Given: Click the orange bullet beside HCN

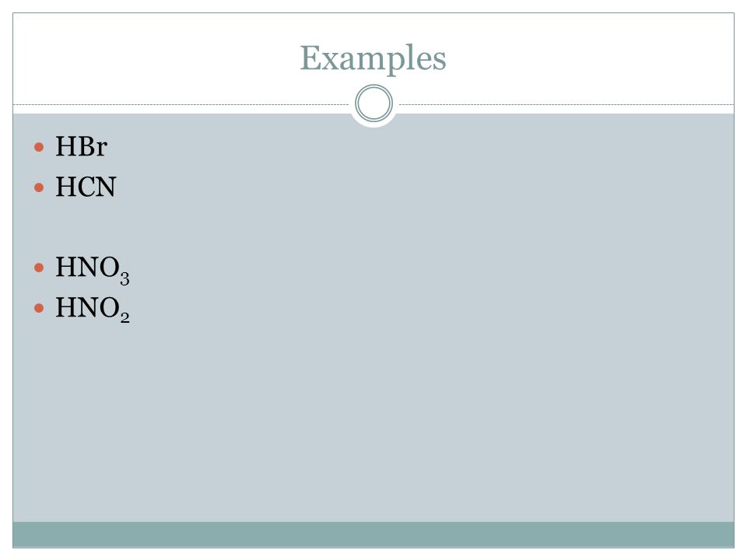Looking at the screenshot, I should pyautogui.click(x=39, y=187).
